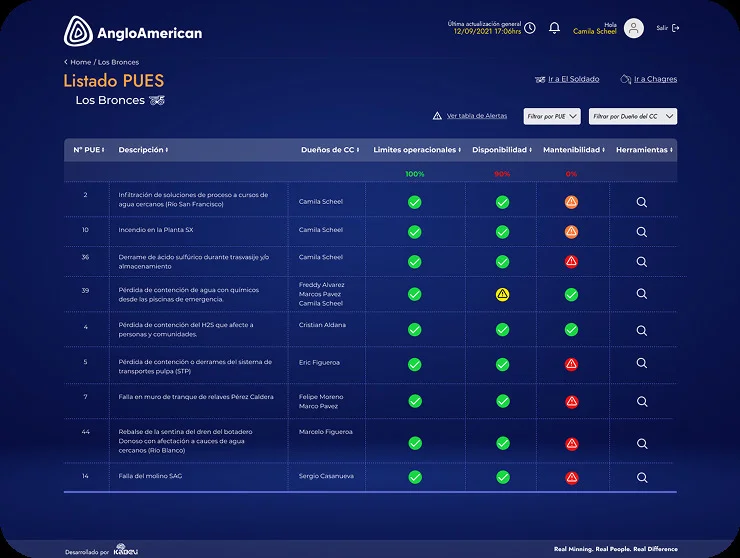Image resolution: width=740 pixels, height=558 pixels.
Task: Open magnifier for PUE 39 row
Action: 641,294
